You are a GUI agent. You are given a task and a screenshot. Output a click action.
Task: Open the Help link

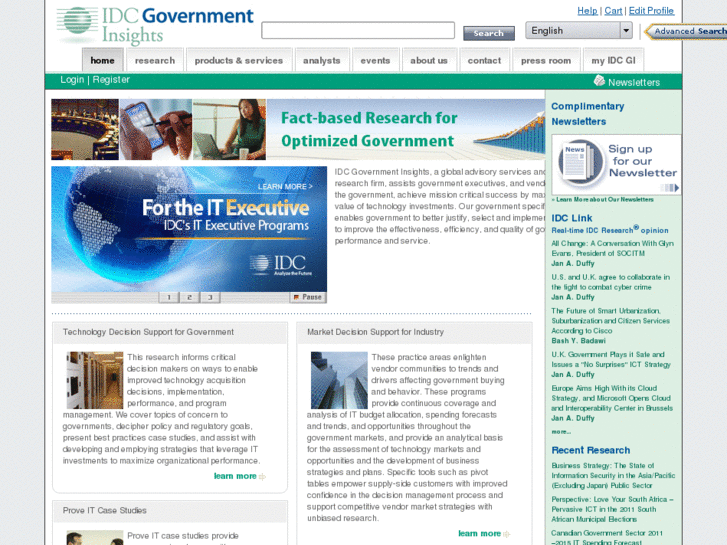[x=587, y=11]
